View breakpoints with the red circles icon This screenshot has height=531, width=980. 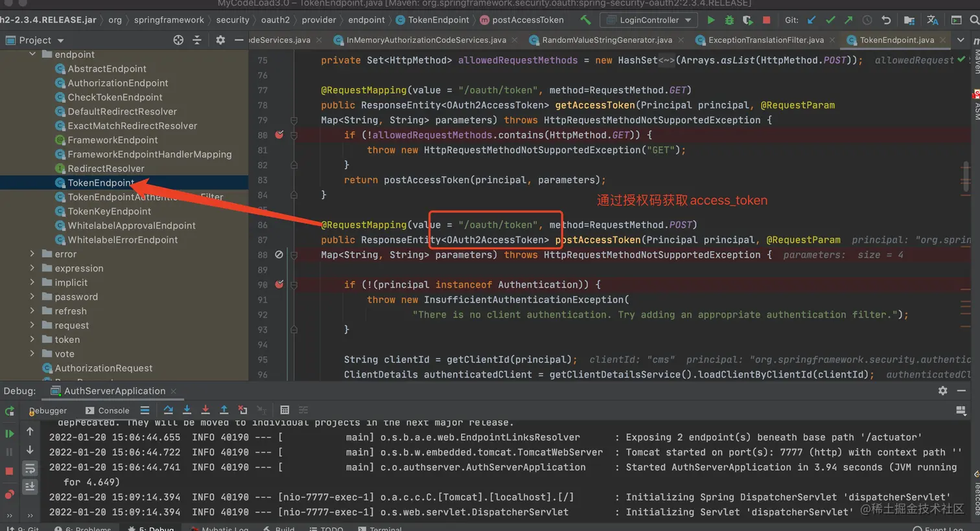pyautogui.click(x=10, y=494)
